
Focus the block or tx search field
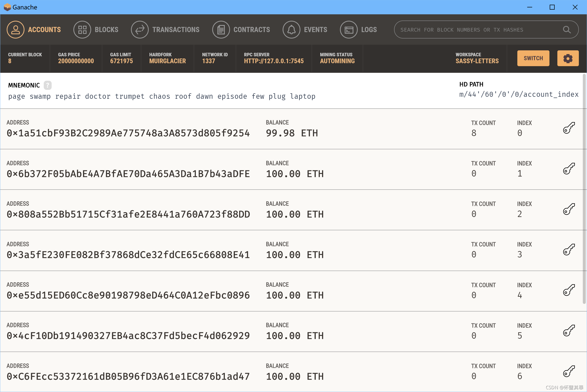475,30
